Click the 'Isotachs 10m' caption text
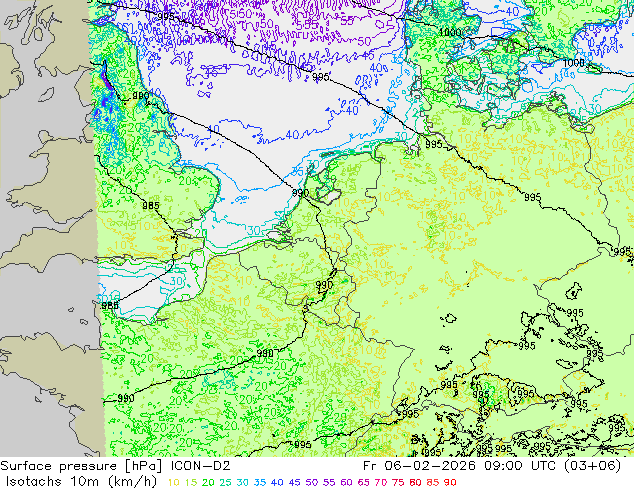 pos(54,482)
